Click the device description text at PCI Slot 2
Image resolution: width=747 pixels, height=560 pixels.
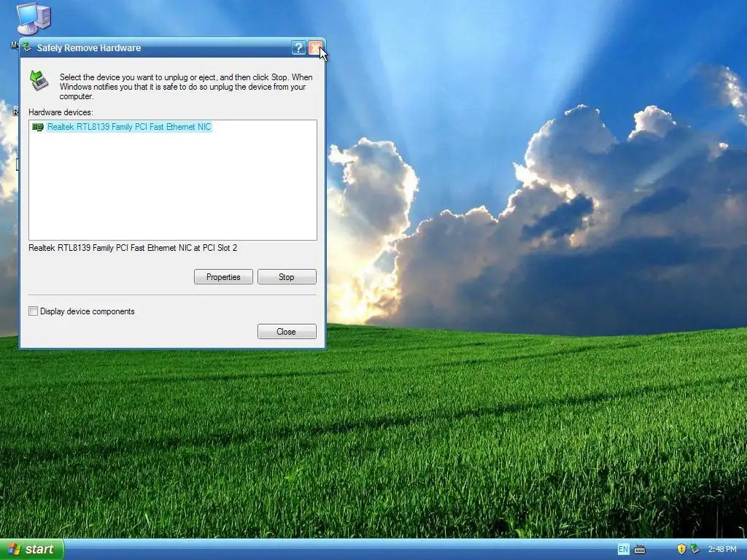[x=133, y=248]
